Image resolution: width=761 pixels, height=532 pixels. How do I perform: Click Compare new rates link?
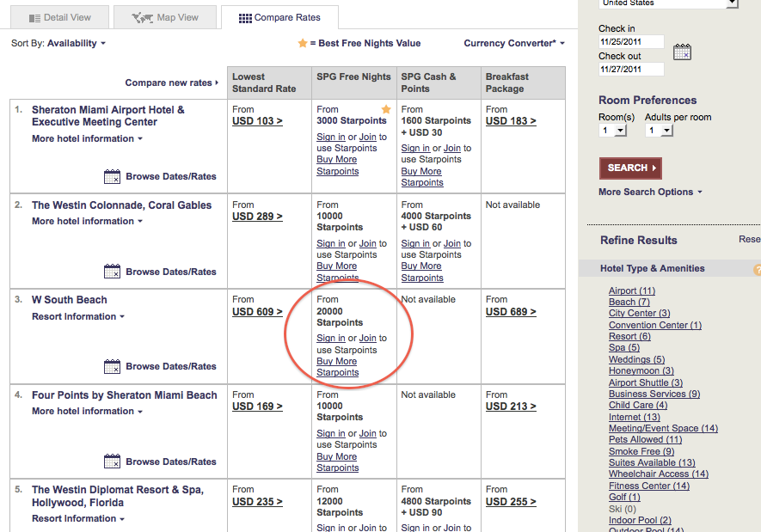point(172,83)
